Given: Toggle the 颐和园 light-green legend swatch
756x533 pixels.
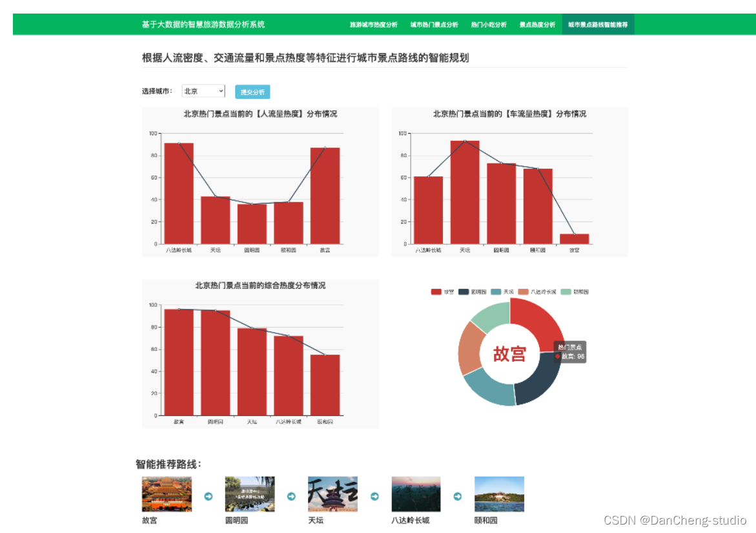Looking at the screenshot, I should (566, 292).
